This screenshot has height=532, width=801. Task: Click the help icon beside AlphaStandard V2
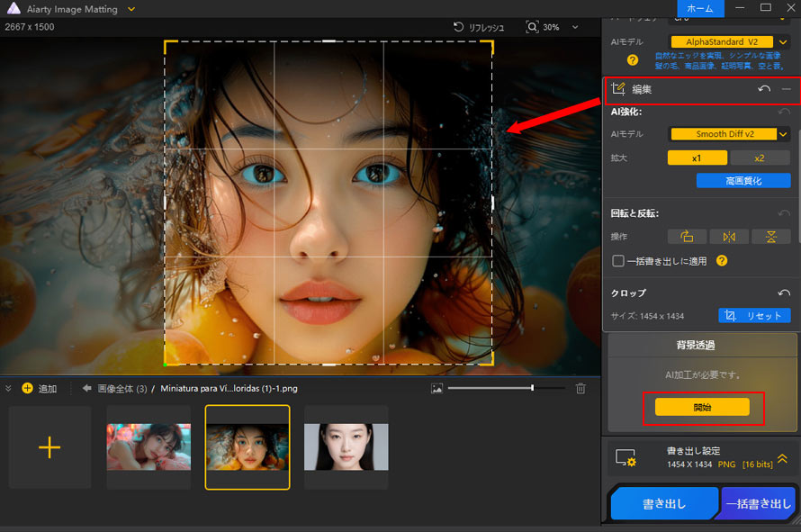pyautogui.click(x=630, y=60)
